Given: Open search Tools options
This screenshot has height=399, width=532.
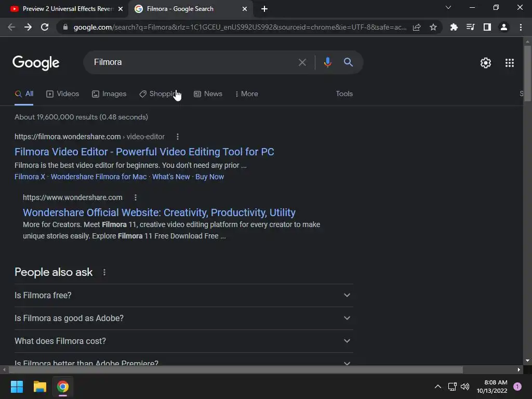Looking at the screenshot, I should click(x=344, y=94).
